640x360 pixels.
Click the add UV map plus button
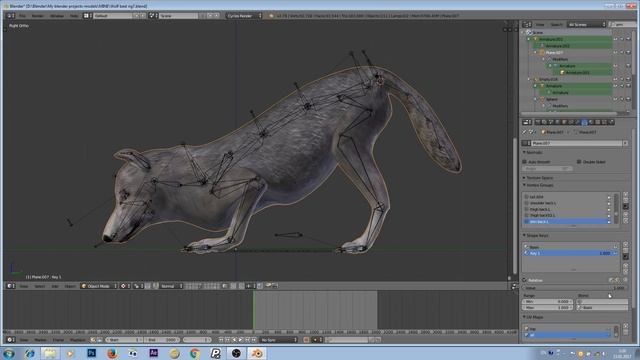pos(625,326)
